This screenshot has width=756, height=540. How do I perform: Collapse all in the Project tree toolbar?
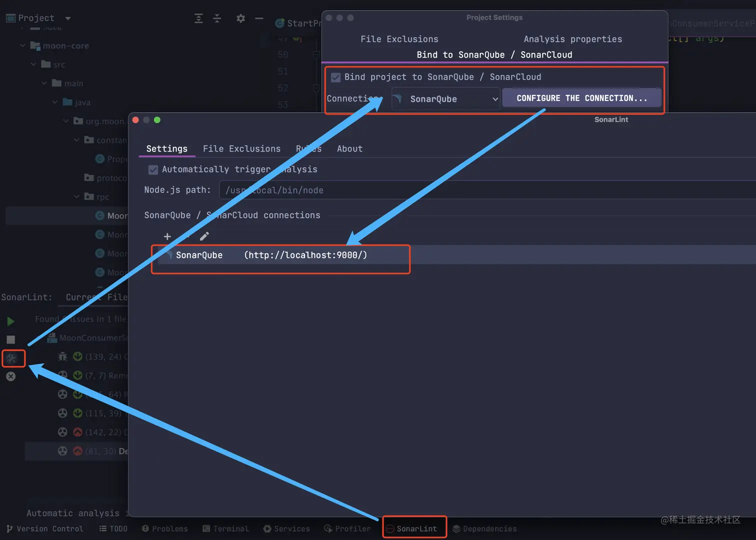pyautogui.click(x=217, y=18)
